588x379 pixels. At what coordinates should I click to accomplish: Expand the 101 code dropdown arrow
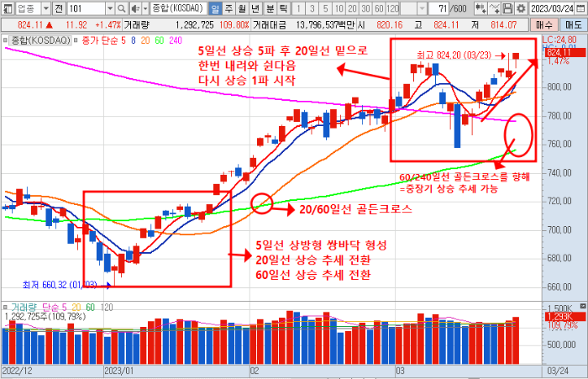click(110, 8)
